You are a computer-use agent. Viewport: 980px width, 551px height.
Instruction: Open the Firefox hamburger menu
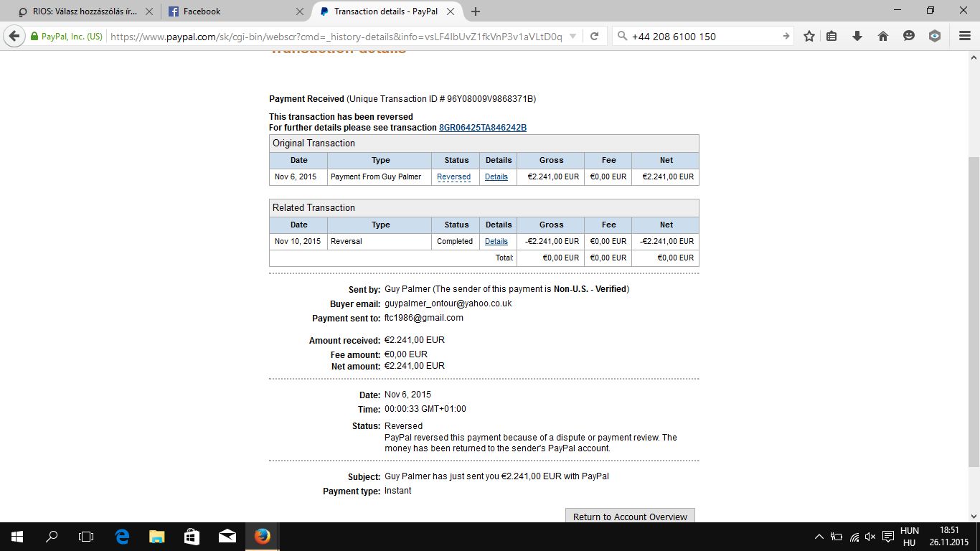pos(965,37)
